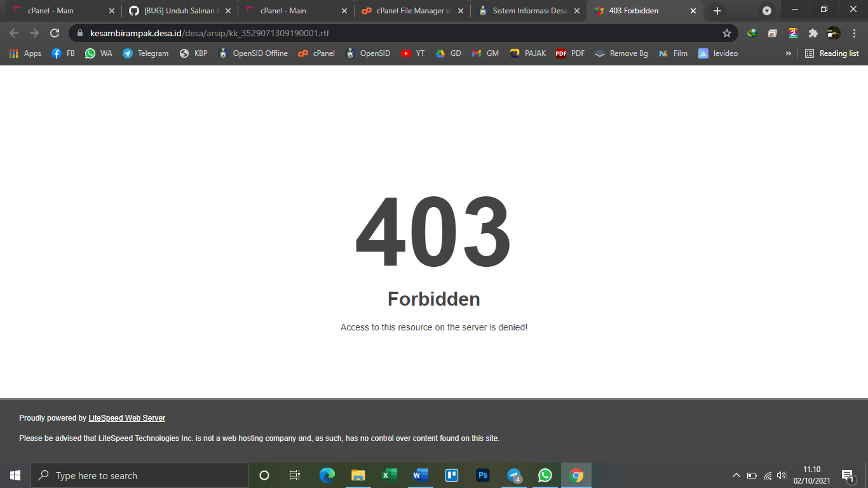The height and width of the screenshot is (488, 868).
Task: Bookmark this page with the star icon
Action: (x=727, y=33)
